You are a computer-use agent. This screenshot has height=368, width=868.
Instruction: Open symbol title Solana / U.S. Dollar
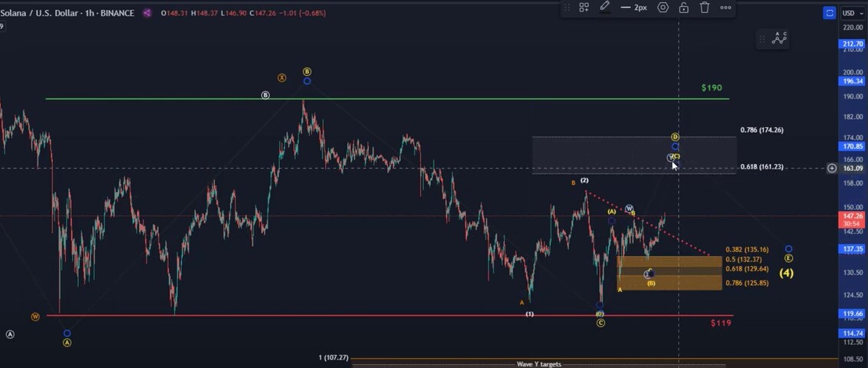(x=38, y=13)
